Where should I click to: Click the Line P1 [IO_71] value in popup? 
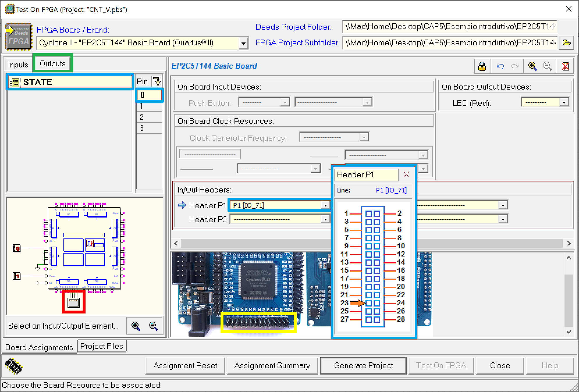tap(391, 190)
